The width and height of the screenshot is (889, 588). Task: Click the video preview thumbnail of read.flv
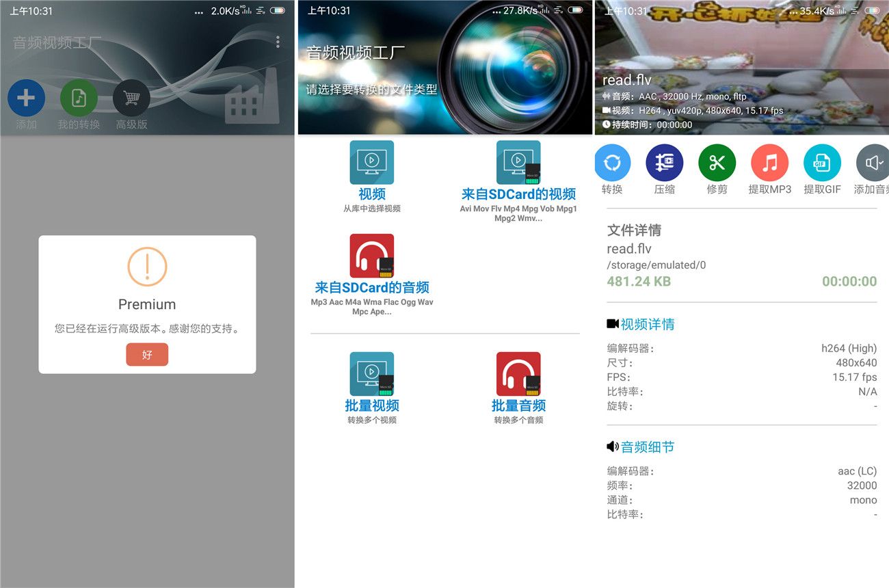point(742,67)
